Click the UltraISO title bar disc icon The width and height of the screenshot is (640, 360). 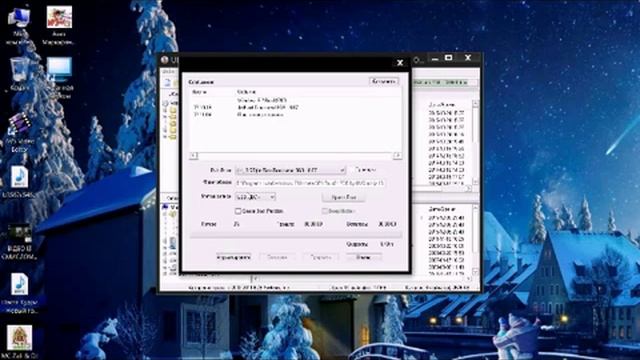[x=164, y=60]
